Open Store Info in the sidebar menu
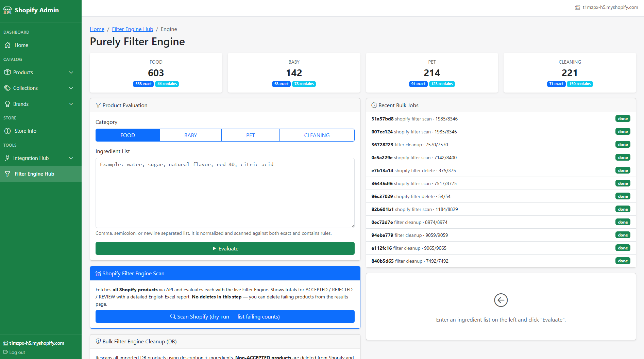Image resolution: width=644 pixels, height=359 pixels. (x=41, y=131)
